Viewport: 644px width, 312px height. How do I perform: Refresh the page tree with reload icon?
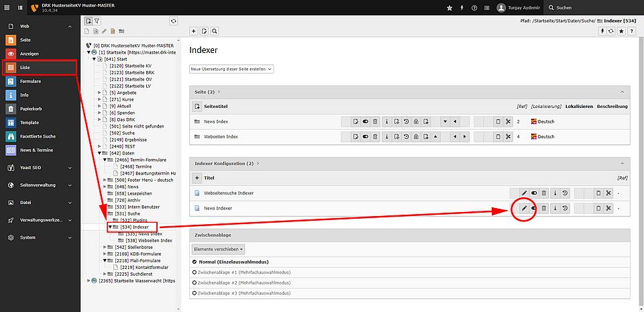174,21
